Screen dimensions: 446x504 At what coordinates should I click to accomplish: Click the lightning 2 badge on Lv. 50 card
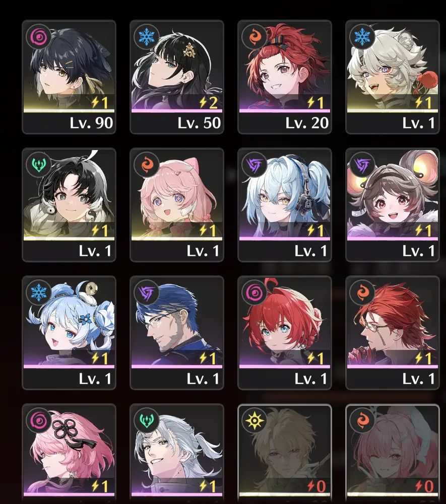(x=209, y=103)
